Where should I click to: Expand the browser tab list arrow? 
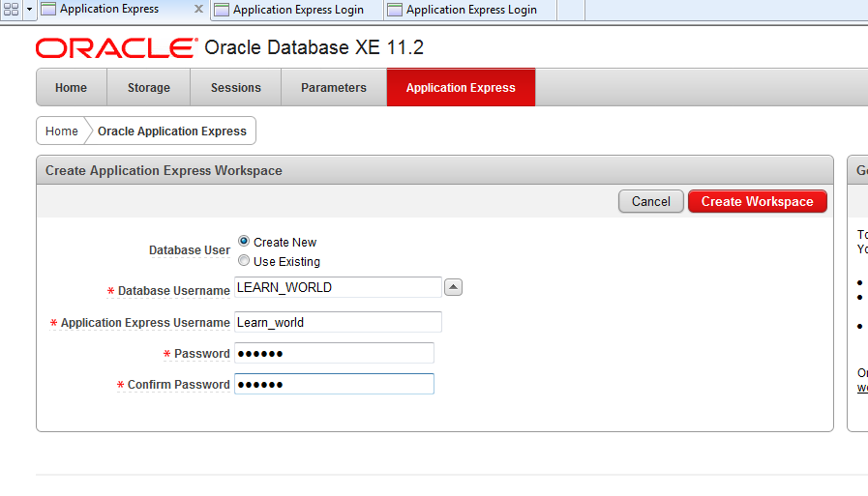[29, 9]
